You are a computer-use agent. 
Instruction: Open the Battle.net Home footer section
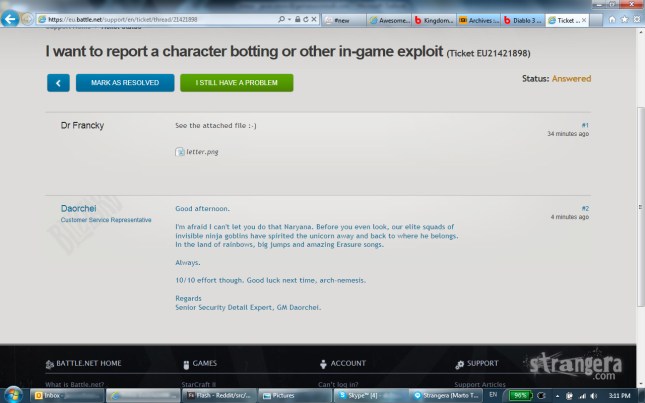tap(89, 363)
